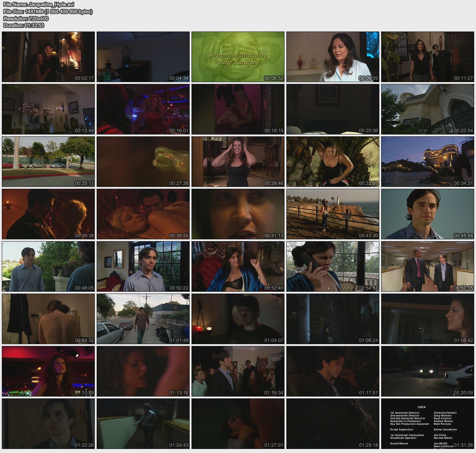476x453 pixels.
Task: Select the green title card thumbnail at 00:06:52
Action: pos(238,57)
